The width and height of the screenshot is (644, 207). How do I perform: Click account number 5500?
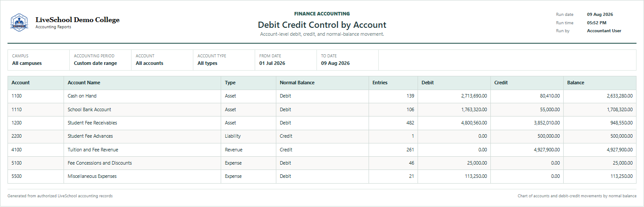[17, 176]
